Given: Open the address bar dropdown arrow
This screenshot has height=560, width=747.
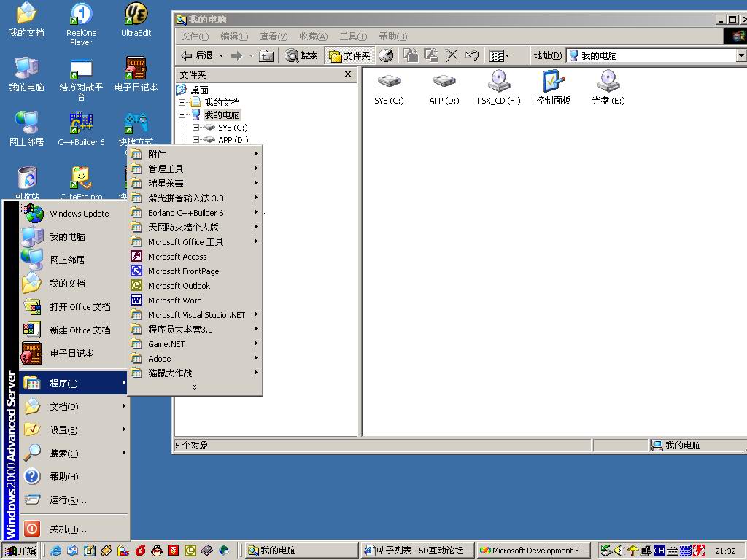Looking at the screenshot, I should coord(741,55).
